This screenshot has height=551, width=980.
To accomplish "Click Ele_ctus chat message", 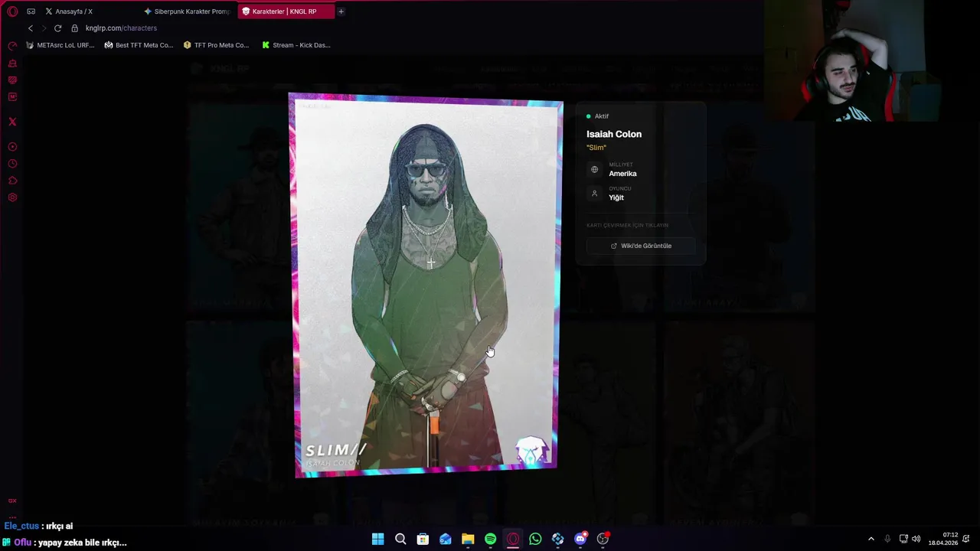I will [38, 526].
